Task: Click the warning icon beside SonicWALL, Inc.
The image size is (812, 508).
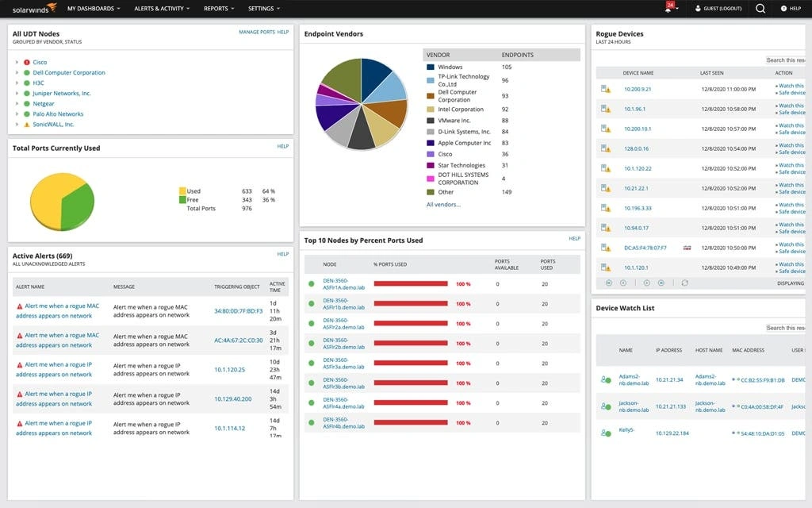Action: coord(27,124)
